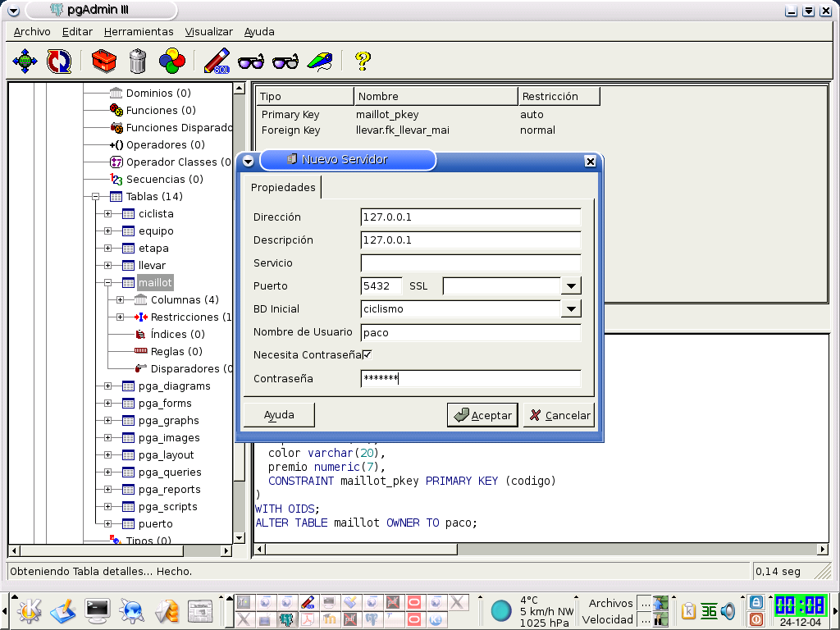This screenshot has height=630, width=840.
Task: Click the Nombre column header
Action: (436, 97)
